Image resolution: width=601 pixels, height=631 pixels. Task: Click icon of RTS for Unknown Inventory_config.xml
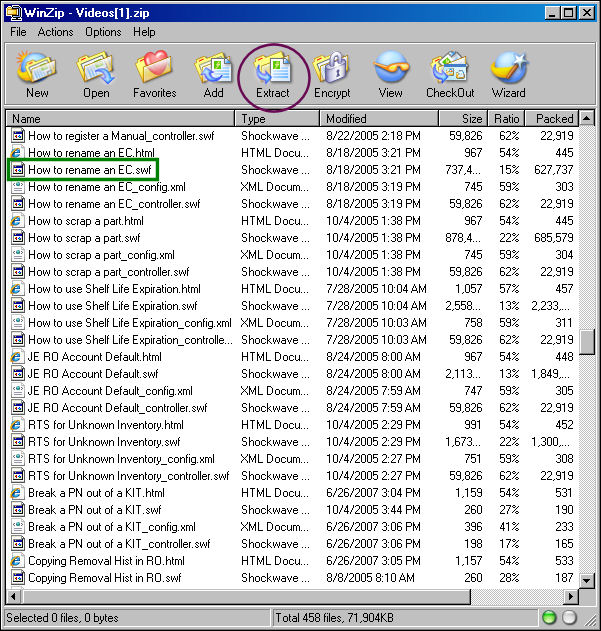[17, 459]
